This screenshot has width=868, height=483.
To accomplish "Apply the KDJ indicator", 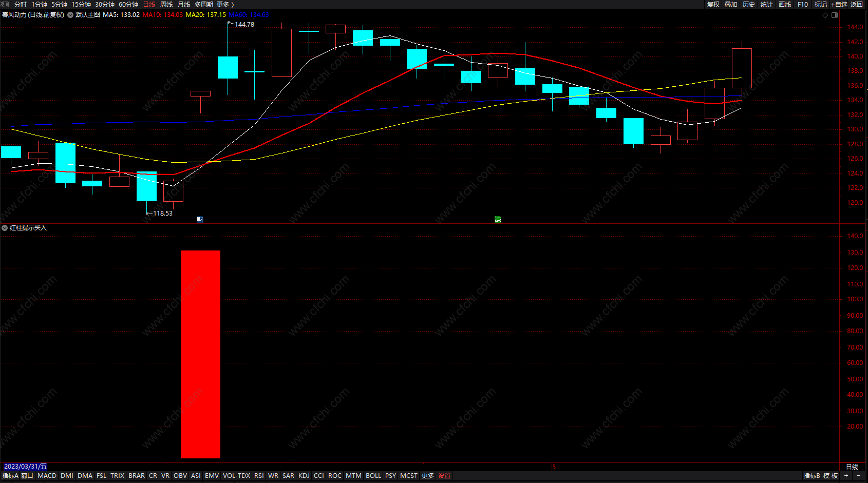I will (304, 476).
